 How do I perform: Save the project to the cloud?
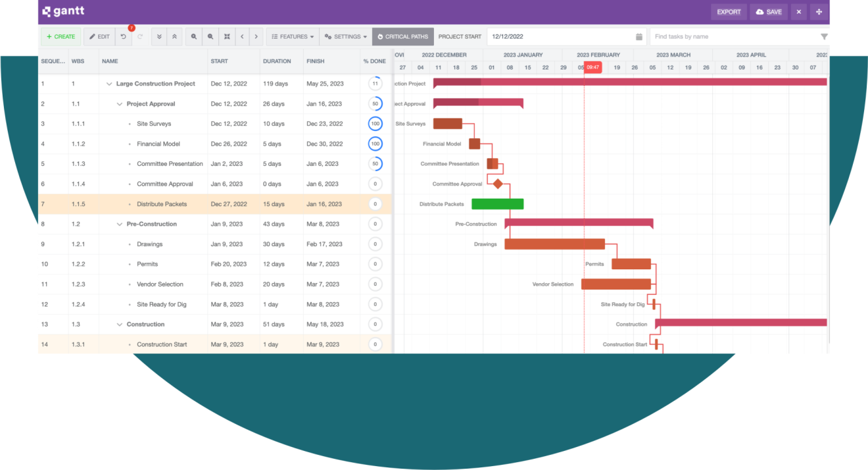(768, 11)
